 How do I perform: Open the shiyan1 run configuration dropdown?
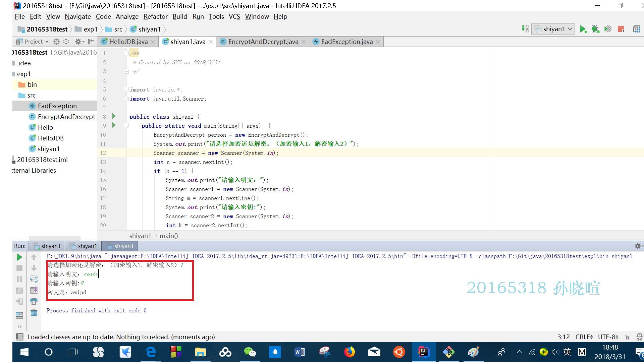(x=553, y=29)
